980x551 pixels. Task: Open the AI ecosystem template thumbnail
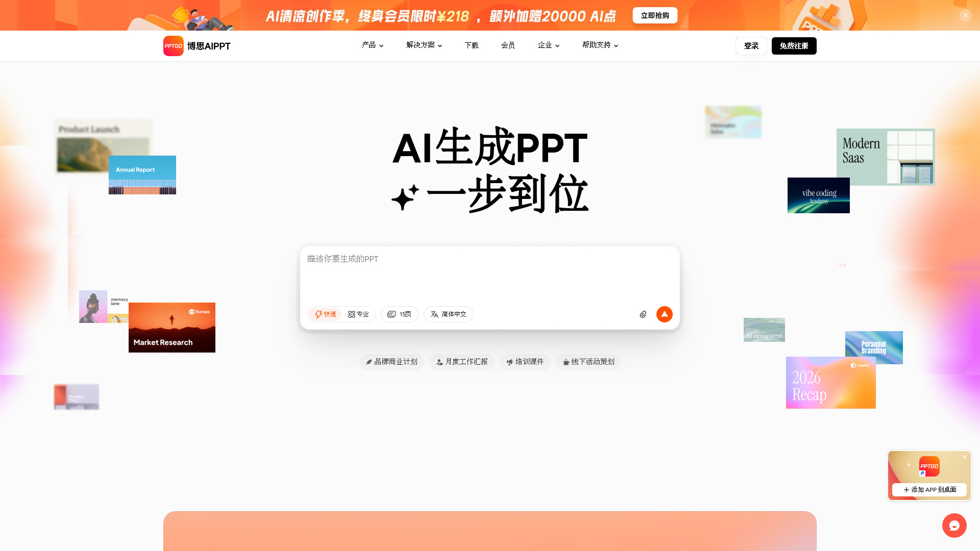click(764, 330)
